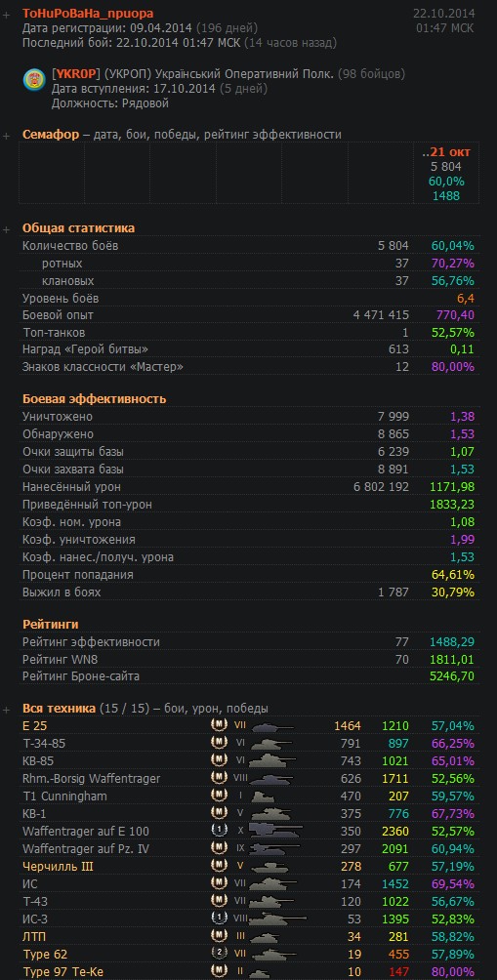Click the Должность: Рядовой line
Viewport: 497px width, 980px height.
(110, 103)
